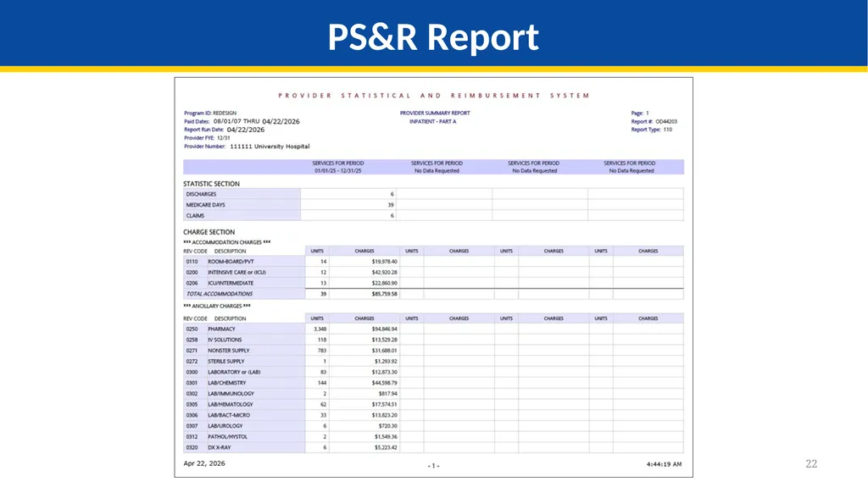Select the Medicare days value 39
868x487 pixels.
pyautogui.click(x=391, y=205)
